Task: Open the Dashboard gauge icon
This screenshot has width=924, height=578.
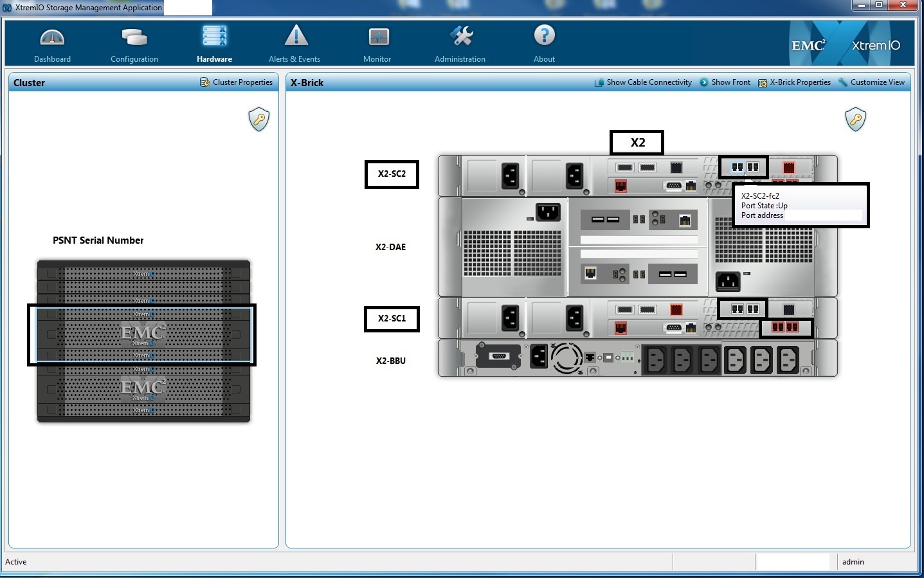Action: click(x=52, y=39)
